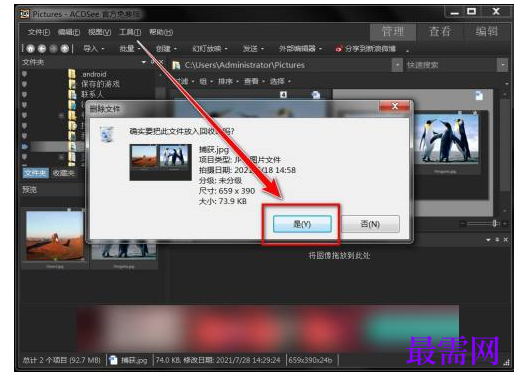Select the penguins thumbnail in file list

tap(446, 139)
